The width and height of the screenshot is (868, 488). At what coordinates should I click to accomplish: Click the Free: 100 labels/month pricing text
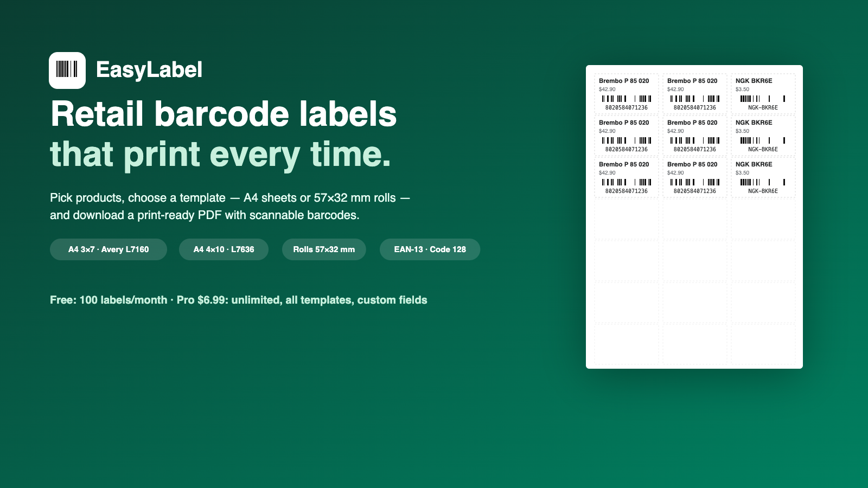(x=239, y=300)
